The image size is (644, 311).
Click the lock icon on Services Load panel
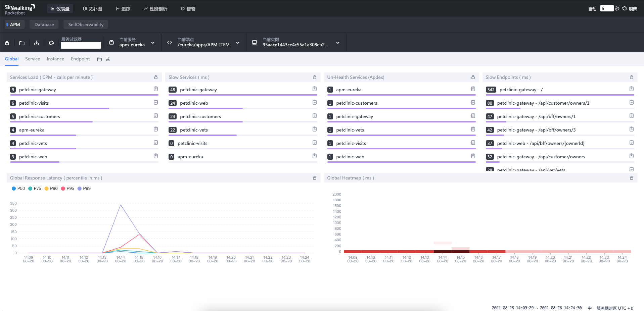click(x=156, y=77)
